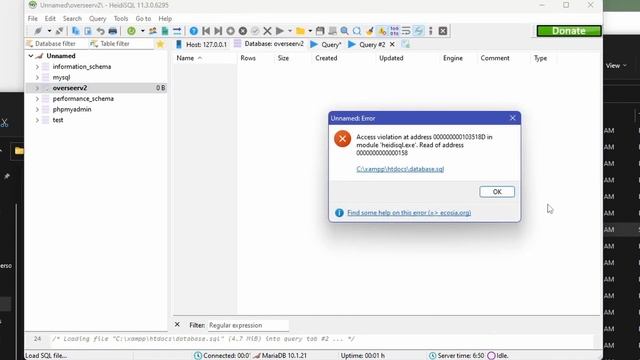The image size is (640, 360).
Task: Open the Go to menu
Action: (143, 18)
